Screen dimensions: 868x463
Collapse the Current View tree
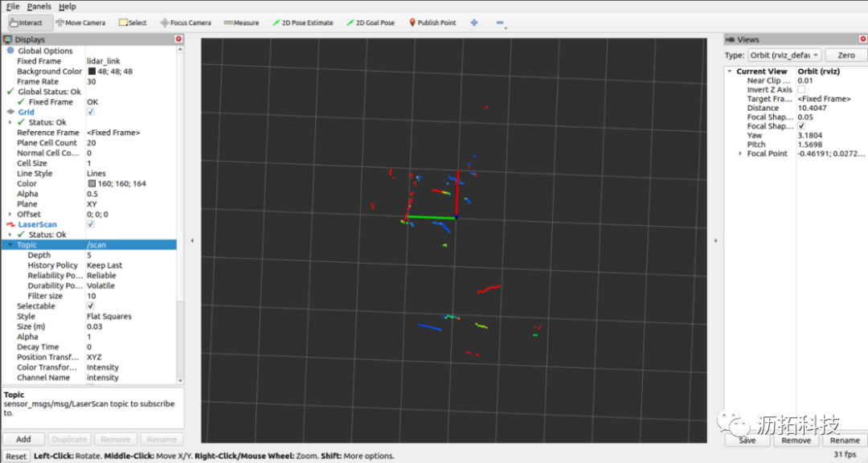pyautogui.click(x=730, y=72)
